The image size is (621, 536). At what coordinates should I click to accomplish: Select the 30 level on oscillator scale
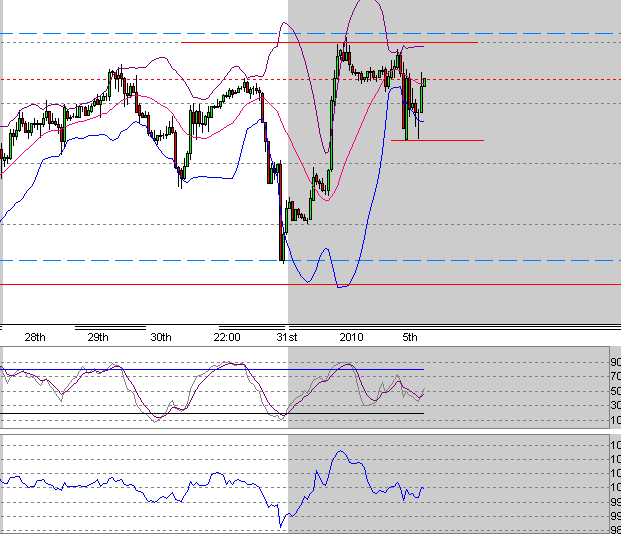(x=615, y=405)
